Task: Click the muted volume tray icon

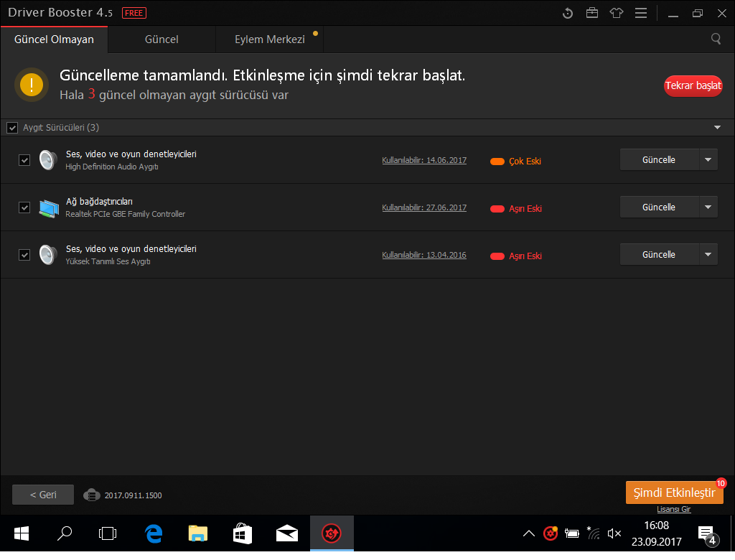Action: coord(614,533)
